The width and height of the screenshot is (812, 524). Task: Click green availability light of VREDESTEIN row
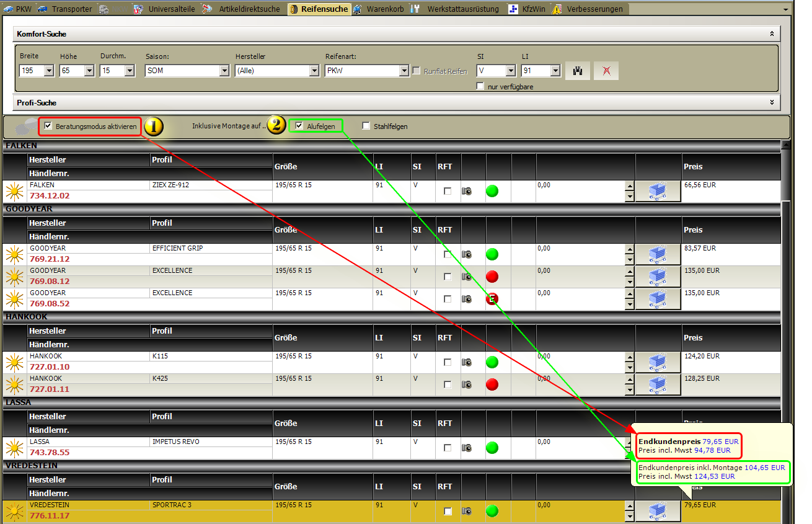(x=492, y=512)
